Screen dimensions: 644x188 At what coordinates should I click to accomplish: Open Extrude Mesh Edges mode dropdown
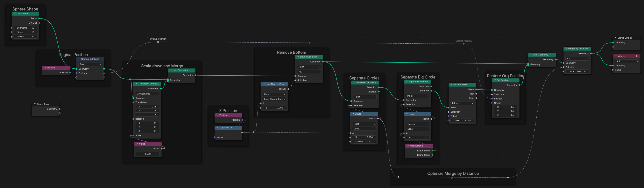[x=462, y=103]
